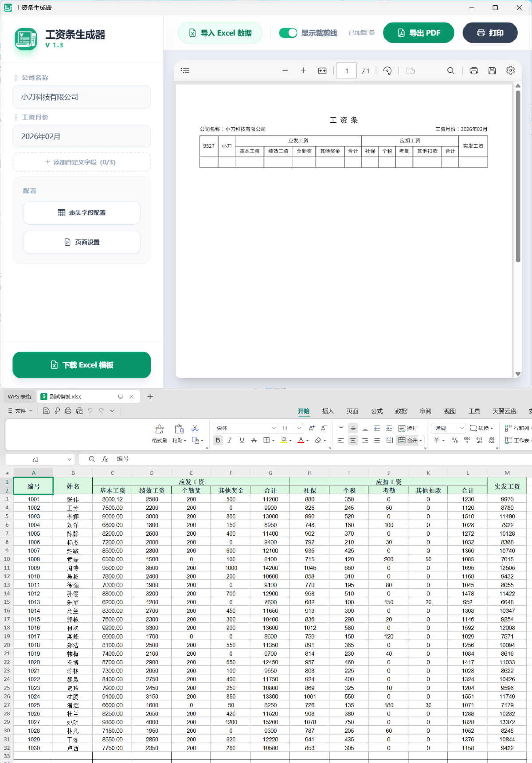Expand the font size 11 dropdown

299,428
